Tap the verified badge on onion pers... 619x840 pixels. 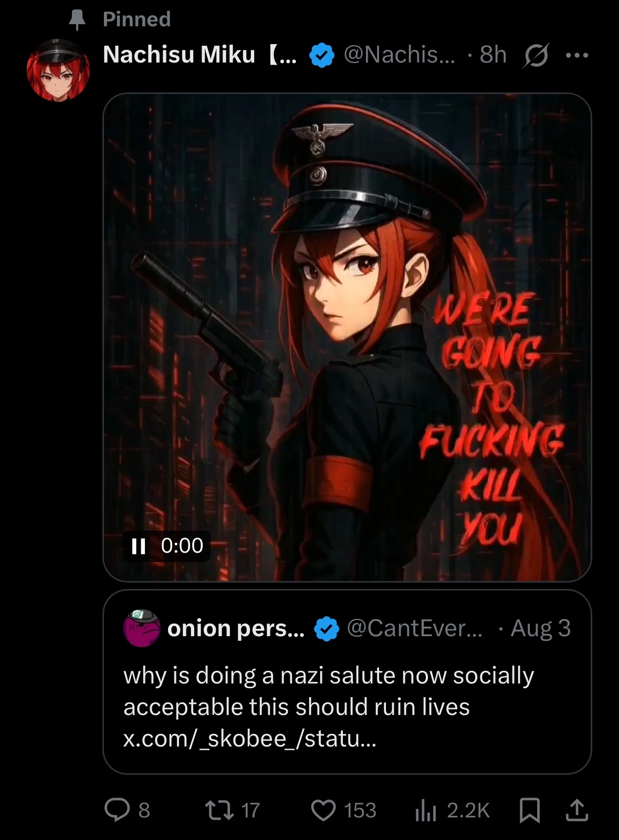coord(327,629)
